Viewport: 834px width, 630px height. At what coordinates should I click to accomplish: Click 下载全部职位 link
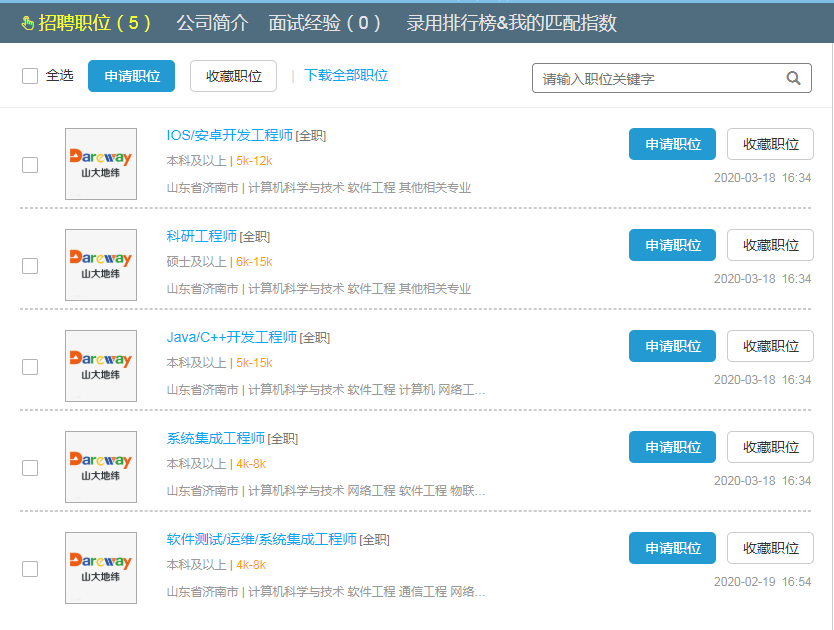[346, 75]
